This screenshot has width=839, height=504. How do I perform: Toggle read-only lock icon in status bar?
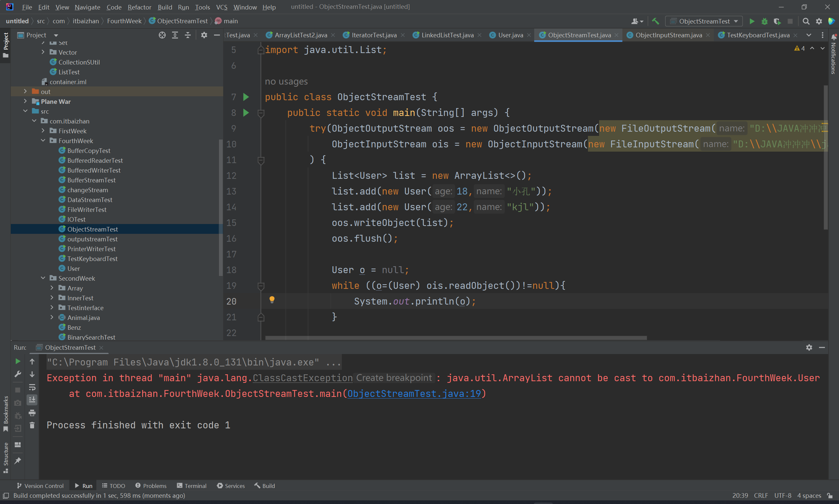click(x=829, y=495)
